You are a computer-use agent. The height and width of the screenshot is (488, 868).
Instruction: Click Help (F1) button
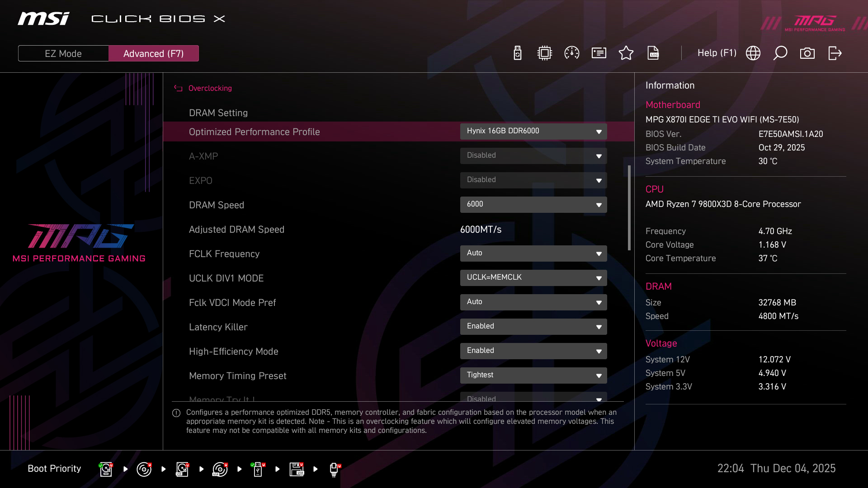(x=717, y=53)
